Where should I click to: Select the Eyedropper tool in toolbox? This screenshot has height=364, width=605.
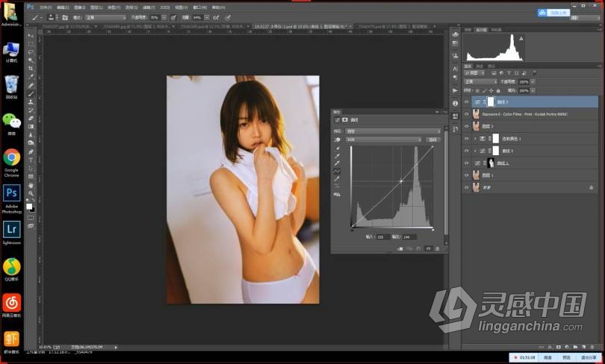coord(31,77)
